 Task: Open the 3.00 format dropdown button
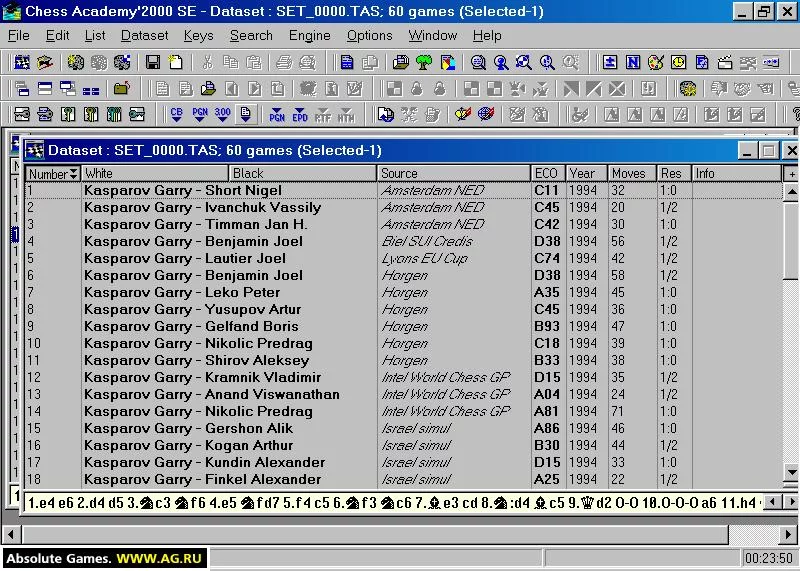pos(222,114)
